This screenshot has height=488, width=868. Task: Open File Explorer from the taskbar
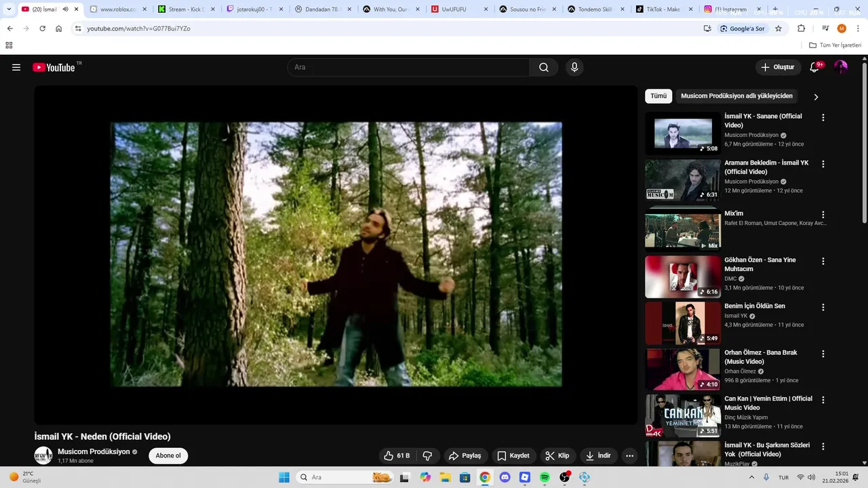click(x=445, y=477)
